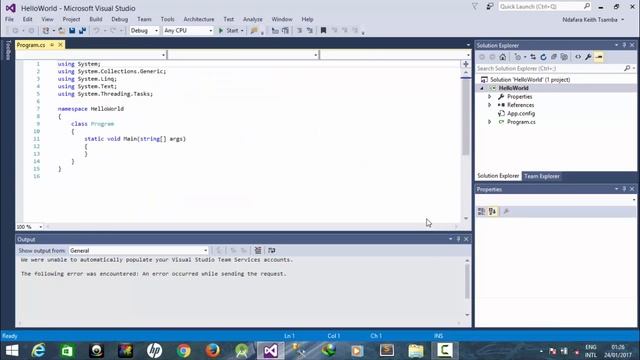This screenshot has width=640, height=360.
Task: Open the Show output from General dropdown
Action: (x=138, y=250)
